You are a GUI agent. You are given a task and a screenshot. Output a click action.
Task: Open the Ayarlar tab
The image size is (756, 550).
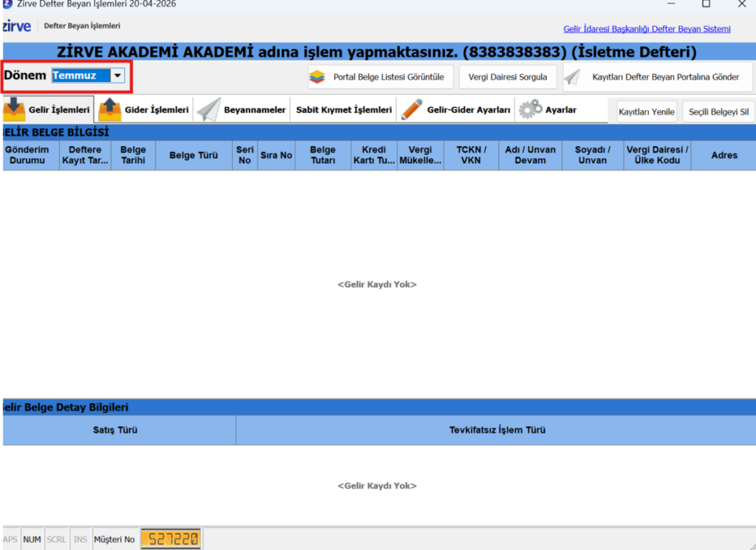(x=549, y=110)
